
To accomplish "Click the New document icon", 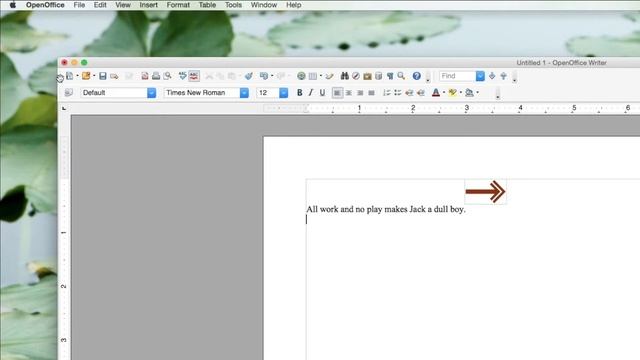I will click(x=70, y=76).
